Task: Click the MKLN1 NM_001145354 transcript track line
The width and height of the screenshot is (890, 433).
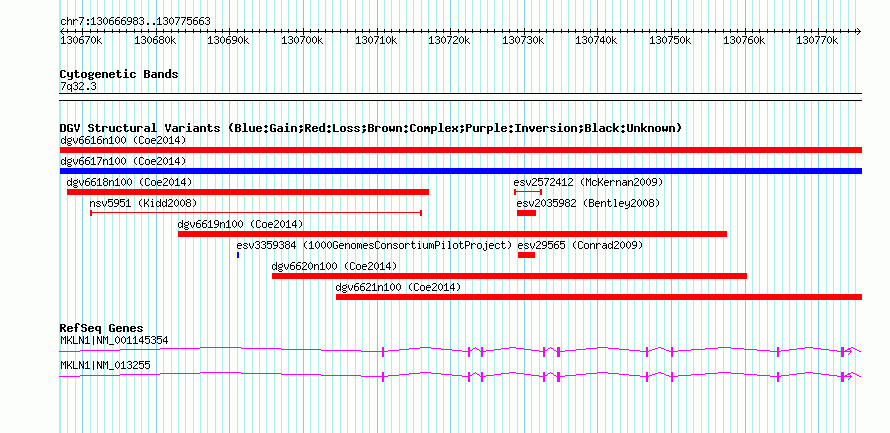Action: 461,351
